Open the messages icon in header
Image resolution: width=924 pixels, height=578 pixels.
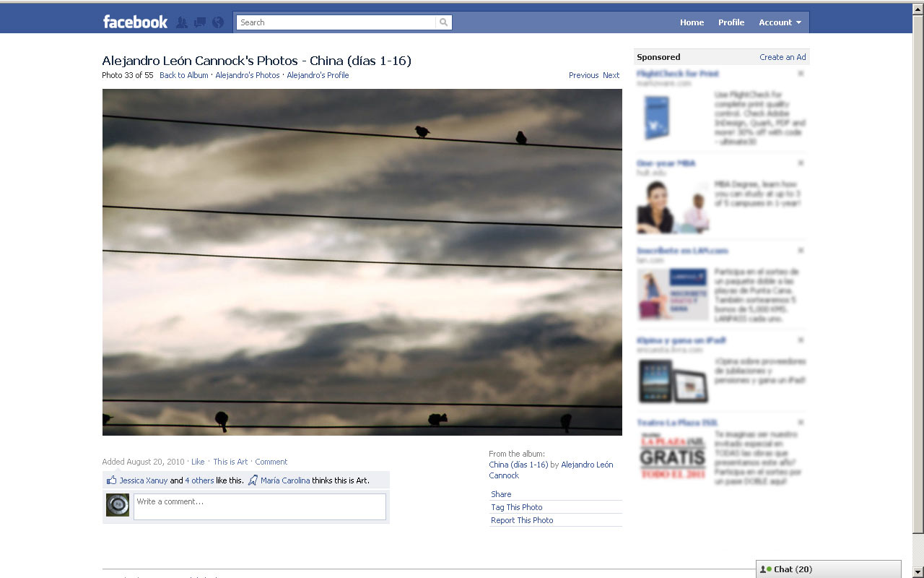(200, 22)
